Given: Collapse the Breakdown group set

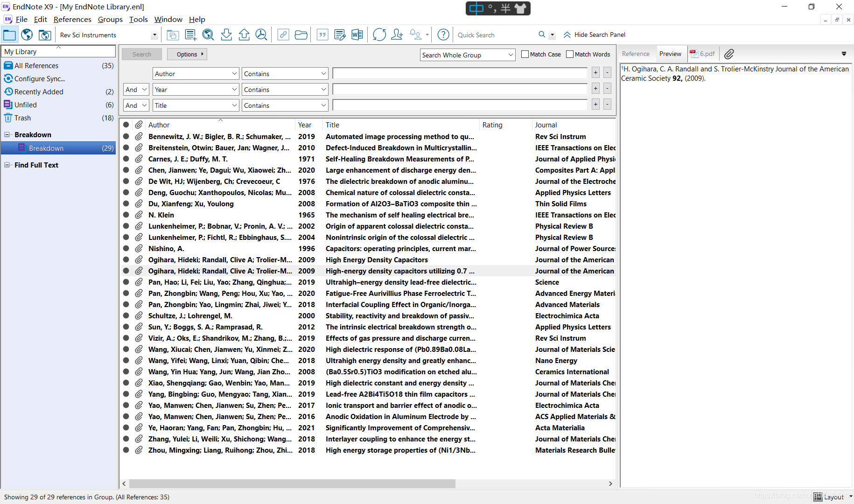Looking at the screenshot, I should click(x=7, y=135).
